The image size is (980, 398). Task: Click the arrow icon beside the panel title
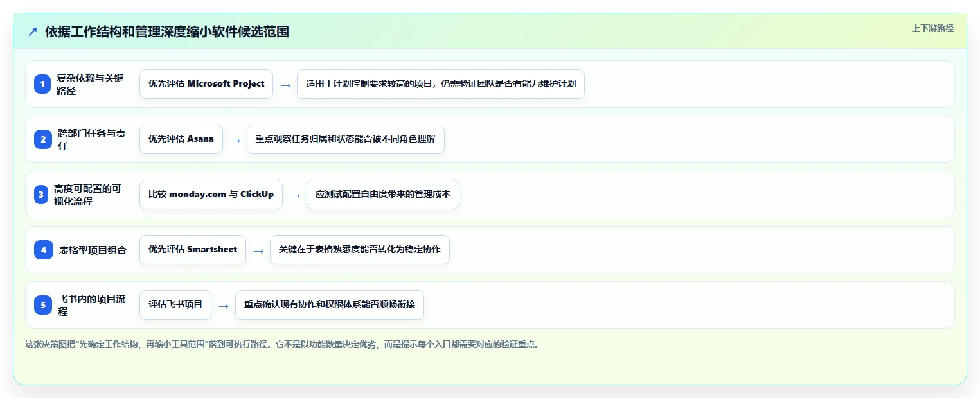coord(33,31)
